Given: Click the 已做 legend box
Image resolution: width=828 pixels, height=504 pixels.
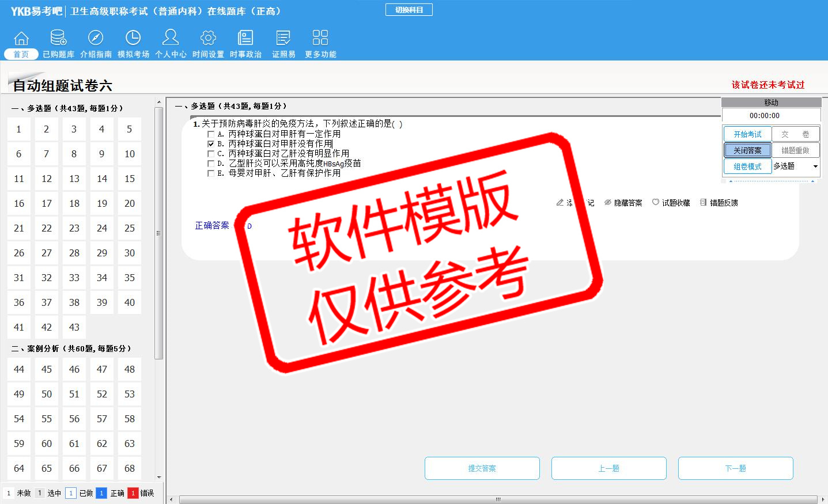Looking at the screenshot, I should click(x=71, y=493).
